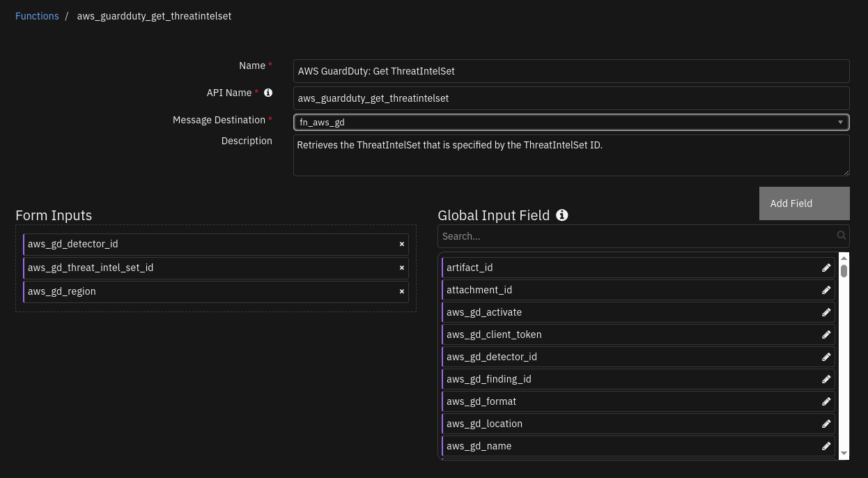
Task: Click the API Name info icon
Action: click(x=268, y=93)
